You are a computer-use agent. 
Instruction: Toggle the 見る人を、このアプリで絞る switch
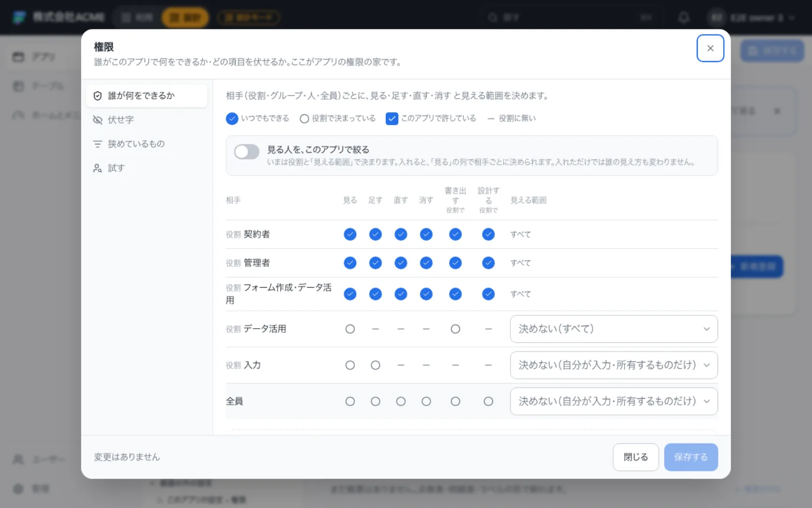point(247,151)
